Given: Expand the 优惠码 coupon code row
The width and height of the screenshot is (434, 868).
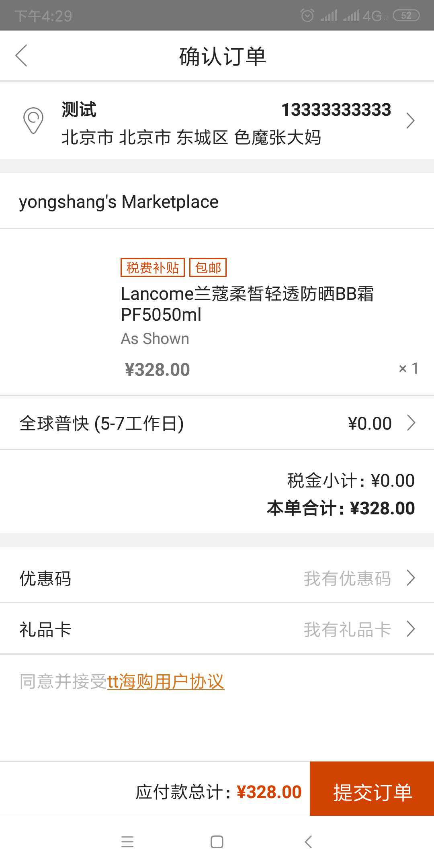Looking at the screenshot, I should tap(411, 578).
